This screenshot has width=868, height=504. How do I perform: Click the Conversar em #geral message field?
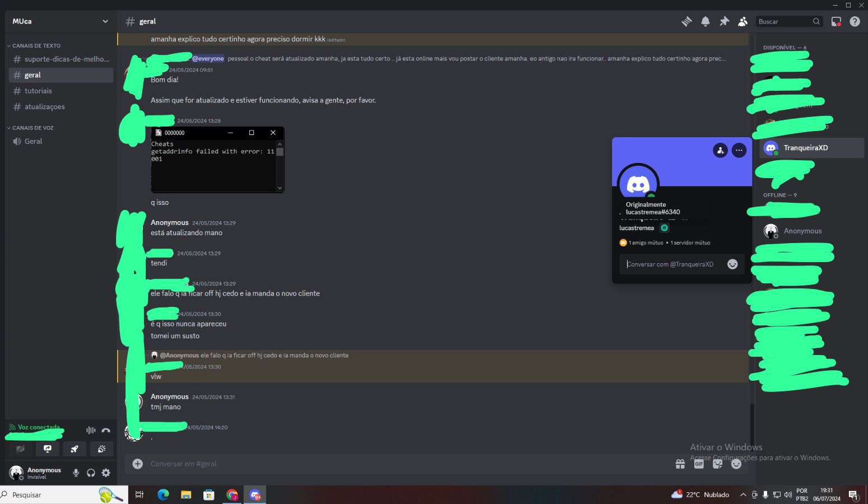[392, 464]
